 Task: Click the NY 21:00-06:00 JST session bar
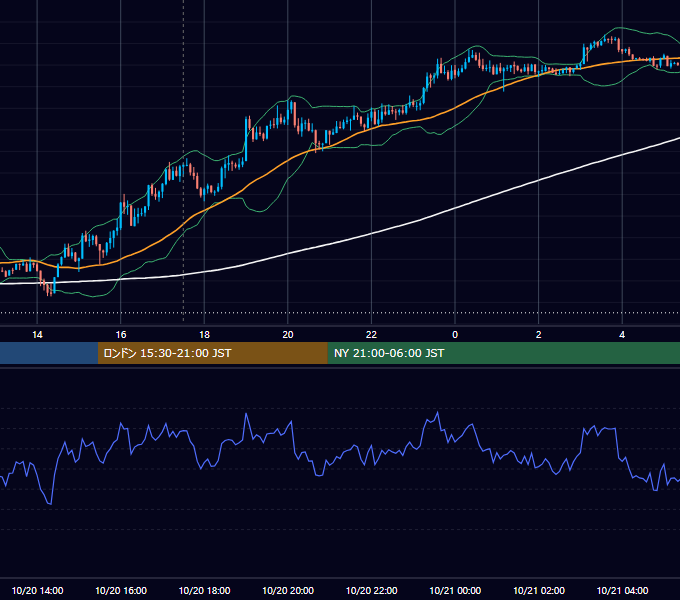(503, 353)
